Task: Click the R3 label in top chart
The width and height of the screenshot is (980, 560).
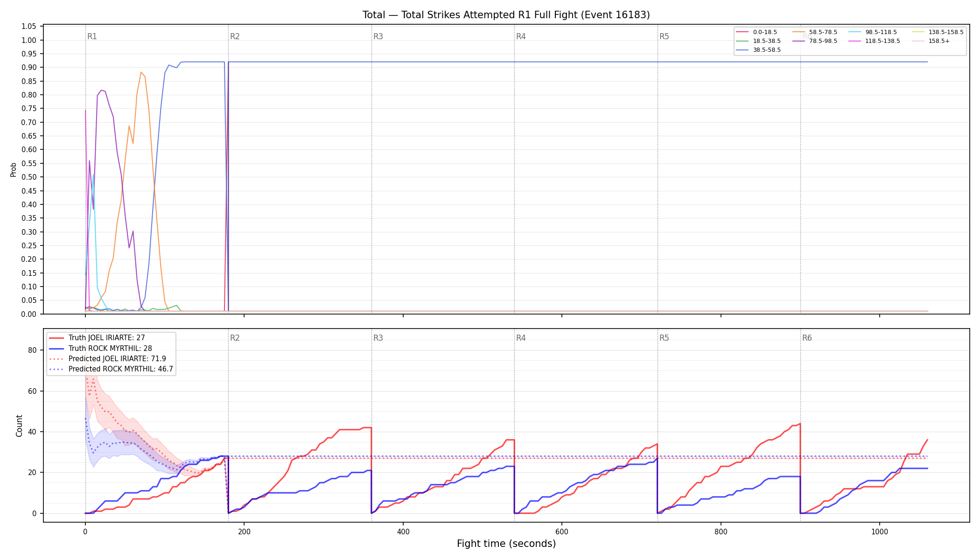Action: [x=378, y=36]
